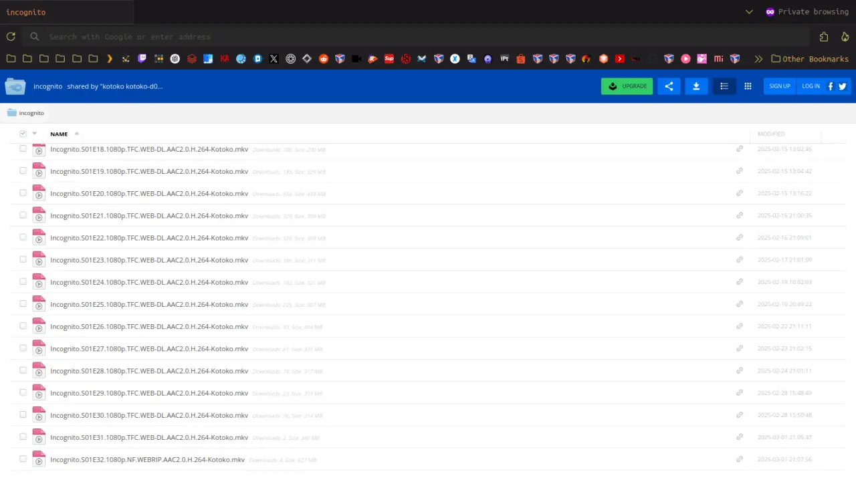Check the box for S01E32 file
This screenshot has height=504, width=856.
[x=23, y=459]
